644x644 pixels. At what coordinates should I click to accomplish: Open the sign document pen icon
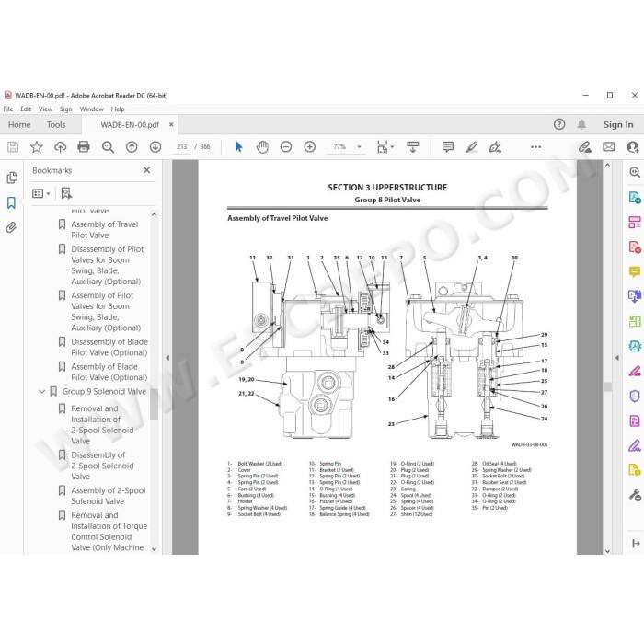coord(495,146)
